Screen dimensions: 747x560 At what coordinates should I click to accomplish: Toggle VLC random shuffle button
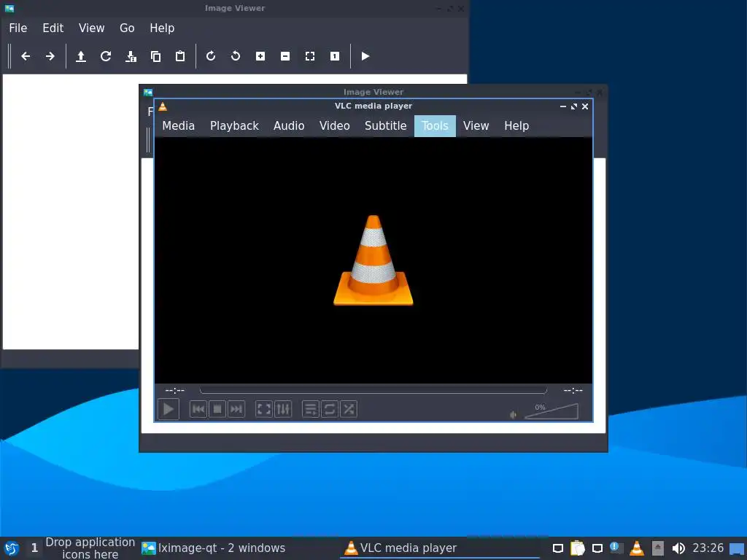[349, 409]
